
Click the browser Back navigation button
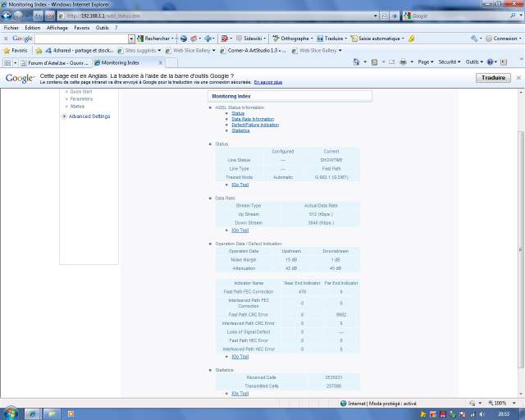pyautogui.click(x=10, y=16)
